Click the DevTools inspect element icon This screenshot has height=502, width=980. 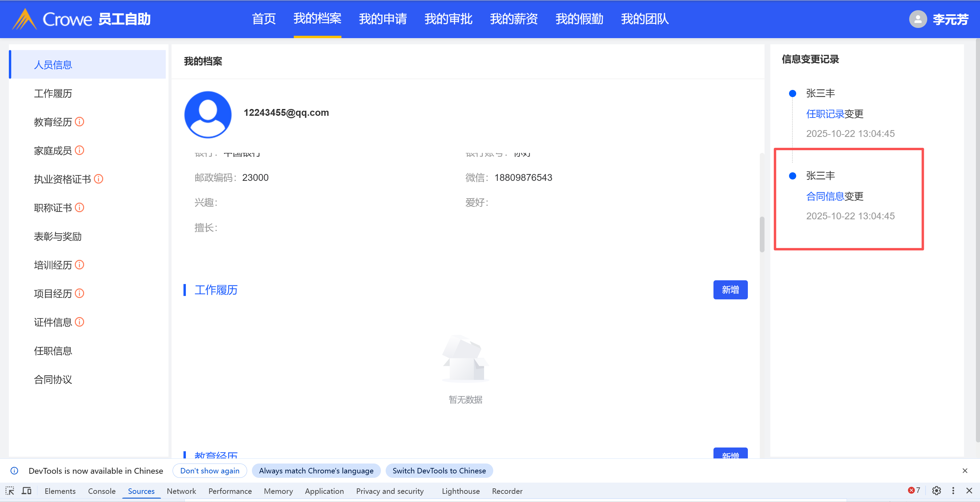(x=10, y=490)
